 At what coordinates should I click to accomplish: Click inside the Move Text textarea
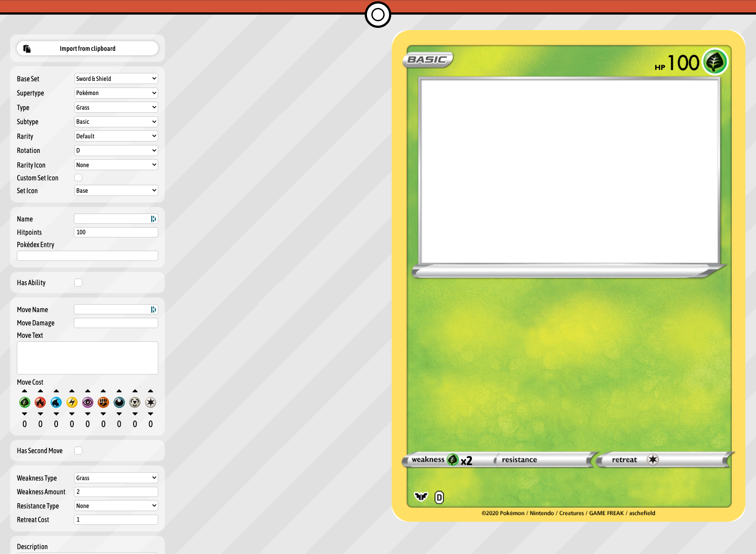[88, 358]
